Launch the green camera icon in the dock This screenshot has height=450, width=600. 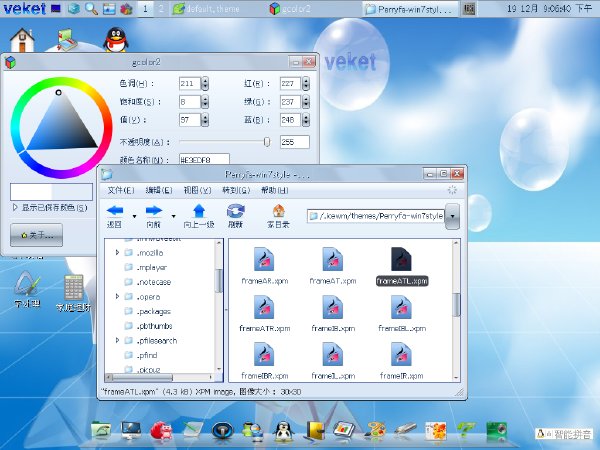(x=496, y=431)
